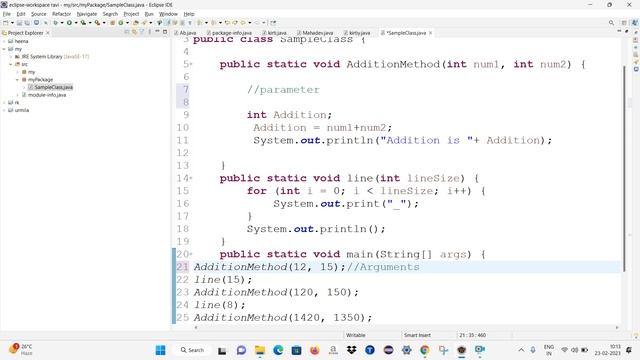Close the SampleClass.java editor tab

click(431, 33)
